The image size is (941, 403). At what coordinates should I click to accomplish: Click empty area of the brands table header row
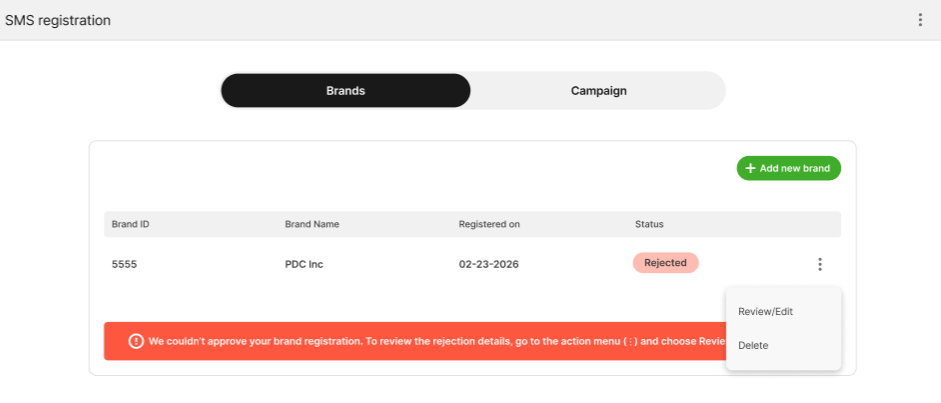tap(760, 224)
